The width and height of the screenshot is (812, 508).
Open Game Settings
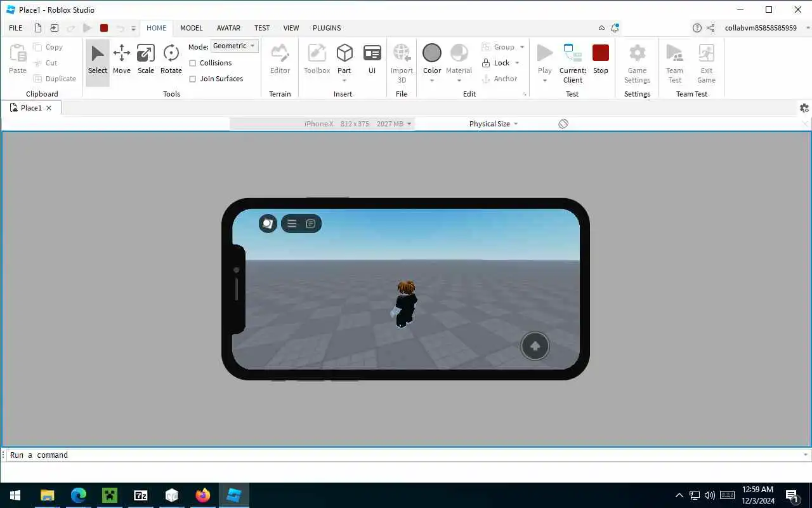pos(637,63)
